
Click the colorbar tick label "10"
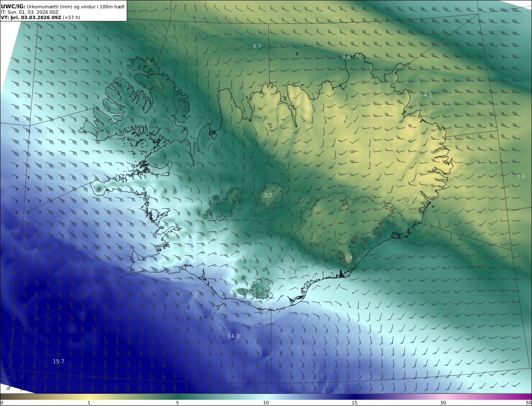click(266, 403)
